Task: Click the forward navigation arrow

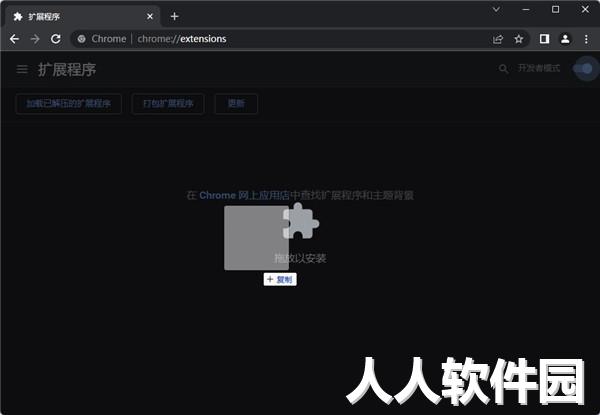Action: click(x=35, y=39)
